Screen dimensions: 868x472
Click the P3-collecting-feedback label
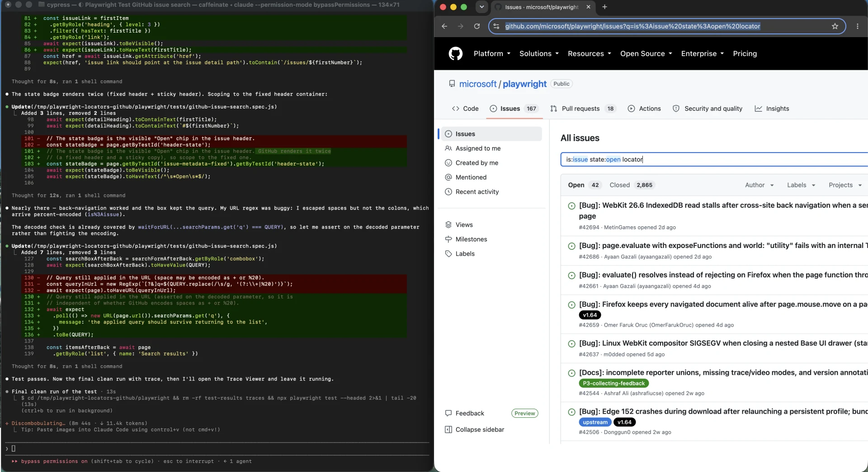click(613, 383)
